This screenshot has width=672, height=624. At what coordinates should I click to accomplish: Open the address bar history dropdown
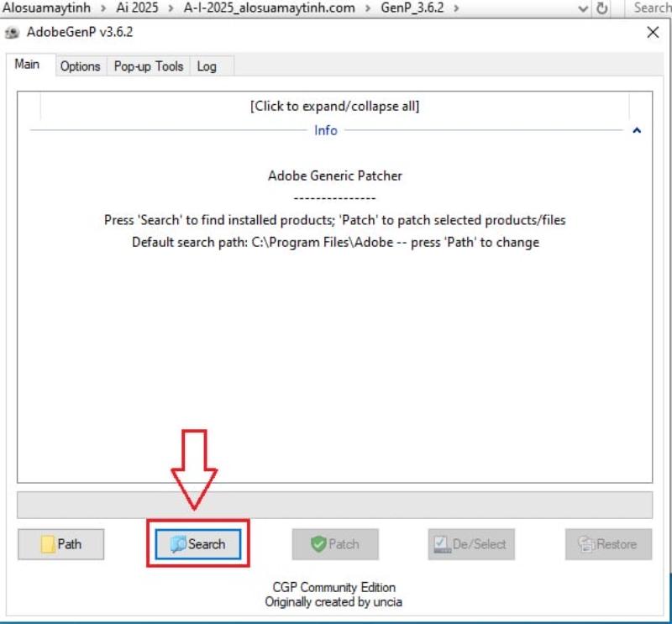click(x=583, y=8)
